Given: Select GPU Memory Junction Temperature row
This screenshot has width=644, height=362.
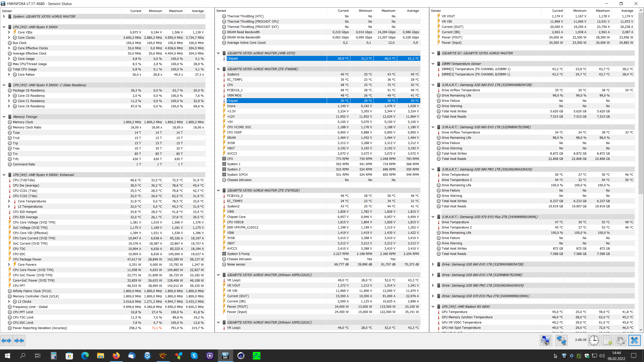Looking at the screenshot, I should [532, 317].
